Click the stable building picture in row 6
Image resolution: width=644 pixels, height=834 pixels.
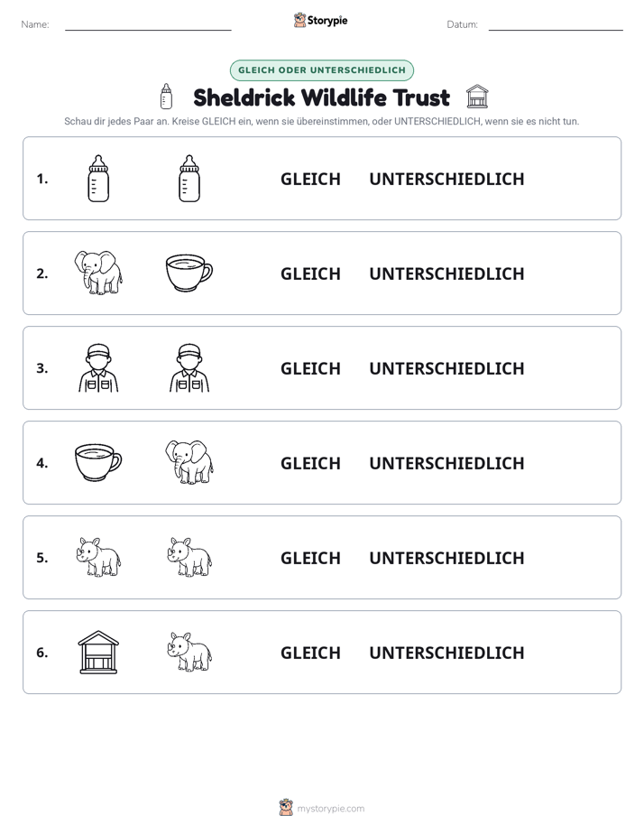(98, 652)
